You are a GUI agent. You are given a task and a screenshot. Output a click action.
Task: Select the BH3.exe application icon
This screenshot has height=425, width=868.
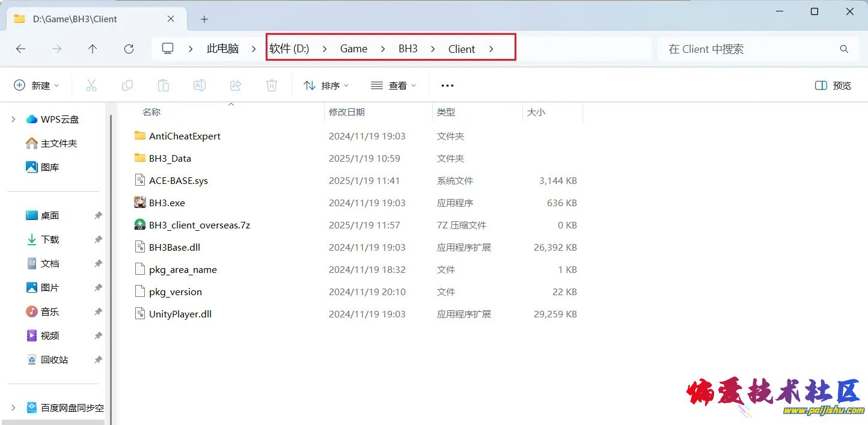pos(140,203)
